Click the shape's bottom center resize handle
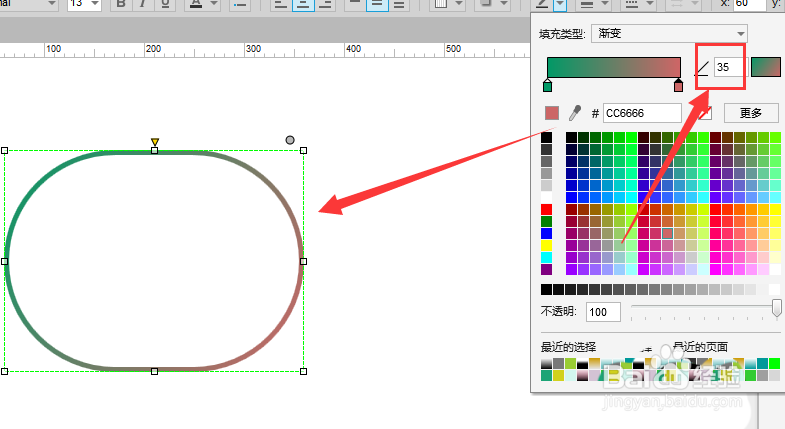The height and width of the screenshot is (429, 785). (154, 371)
